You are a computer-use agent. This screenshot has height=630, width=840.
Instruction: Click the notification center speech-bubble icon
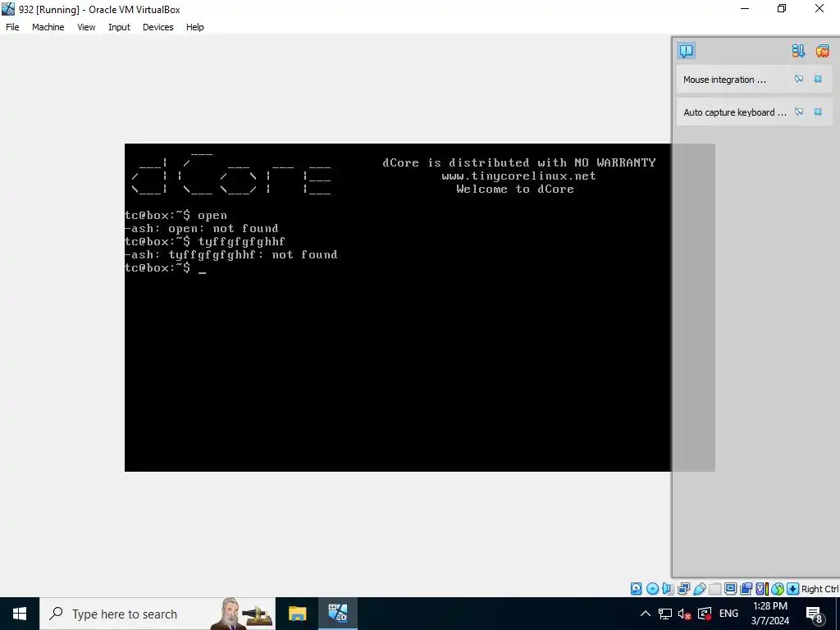pos(687,51)
